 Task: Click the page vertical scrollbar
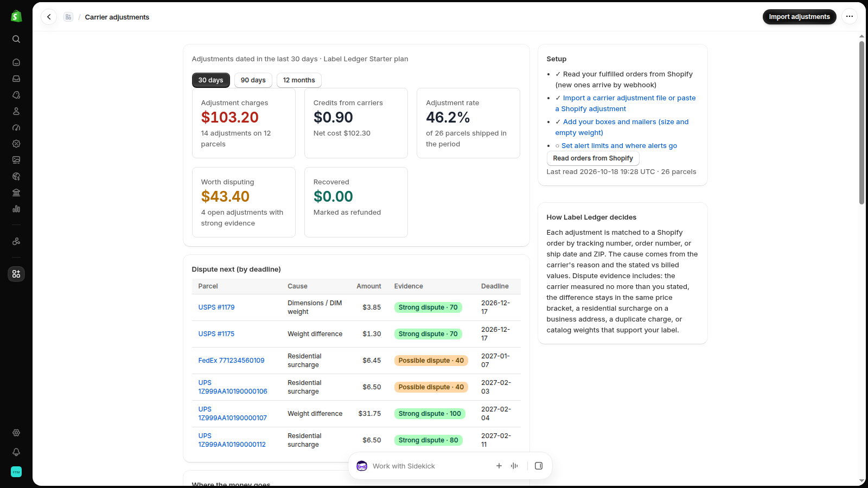[x=861, y=123]
